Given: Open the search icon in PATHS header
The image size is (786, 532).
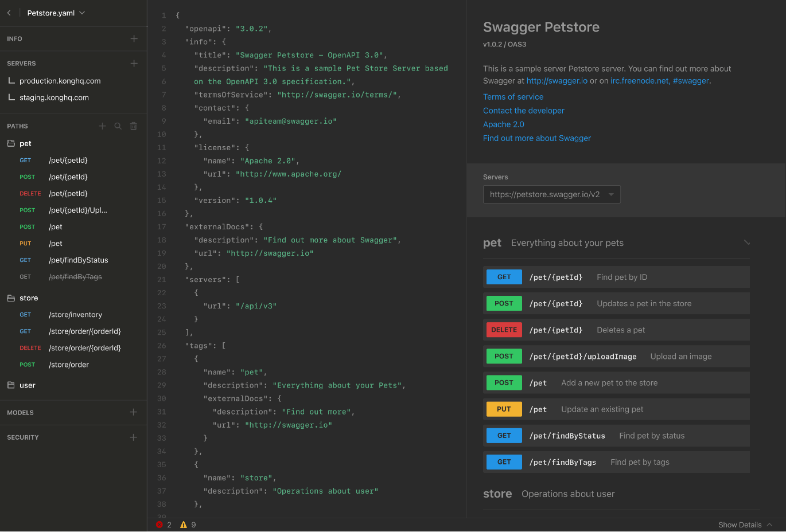Looking at the screenshot, I should [118, 126].
